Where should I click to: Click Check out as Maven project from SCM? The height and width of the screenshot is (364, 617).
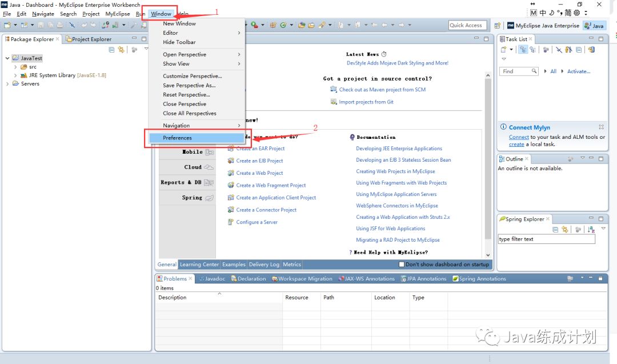point(382,90)
